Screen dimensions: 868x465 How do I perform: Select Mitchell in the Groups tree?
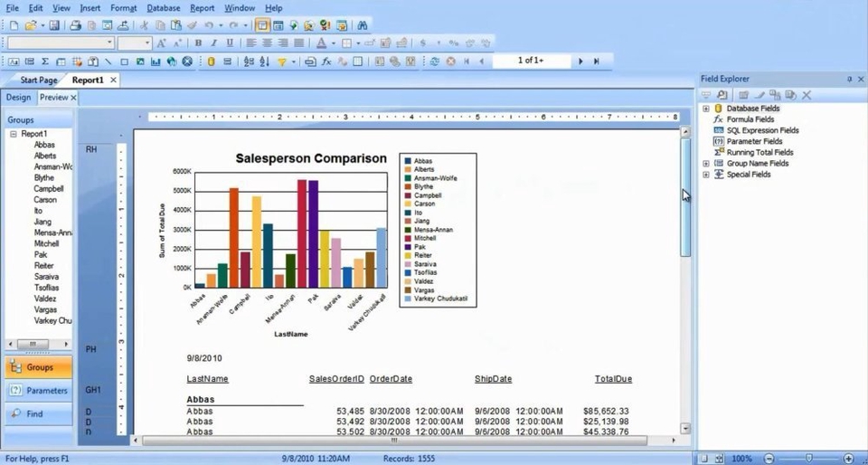[46, 243]
